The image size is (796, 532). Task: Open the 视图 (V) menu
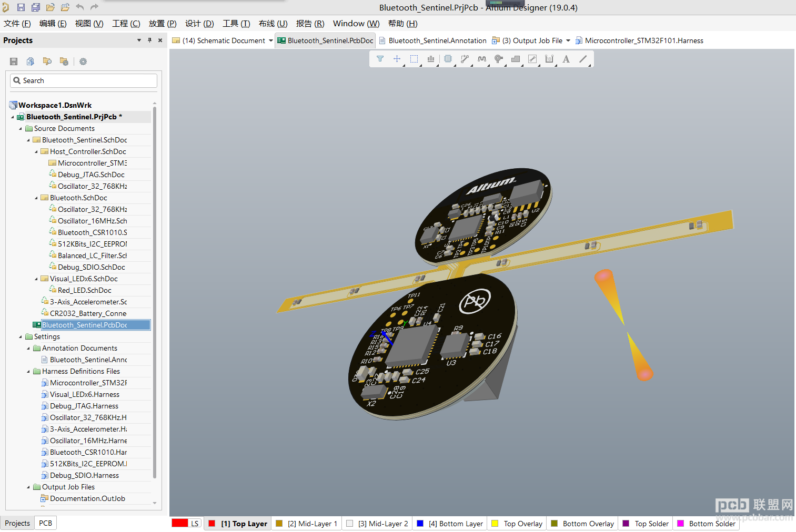[x=89, y=24]
